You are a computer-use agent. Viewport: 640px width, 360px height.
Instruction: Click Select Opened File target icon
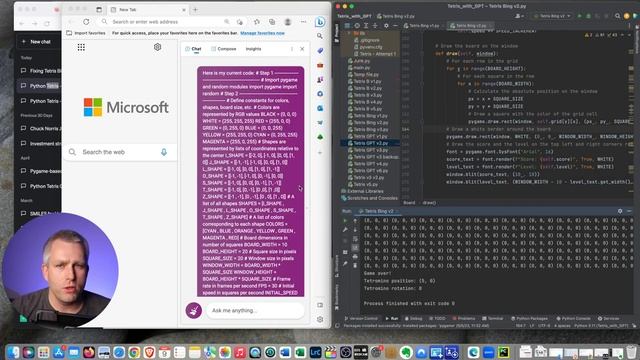(x=357, y=25)
